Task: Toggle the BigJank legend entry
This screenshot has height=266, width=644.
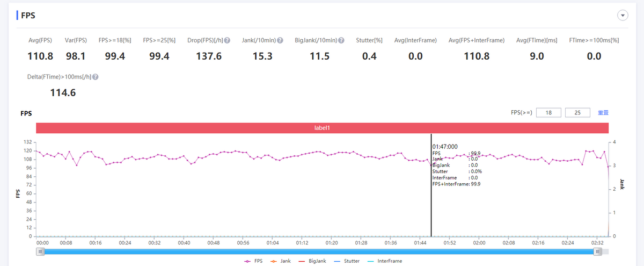Action: (313, 261)
